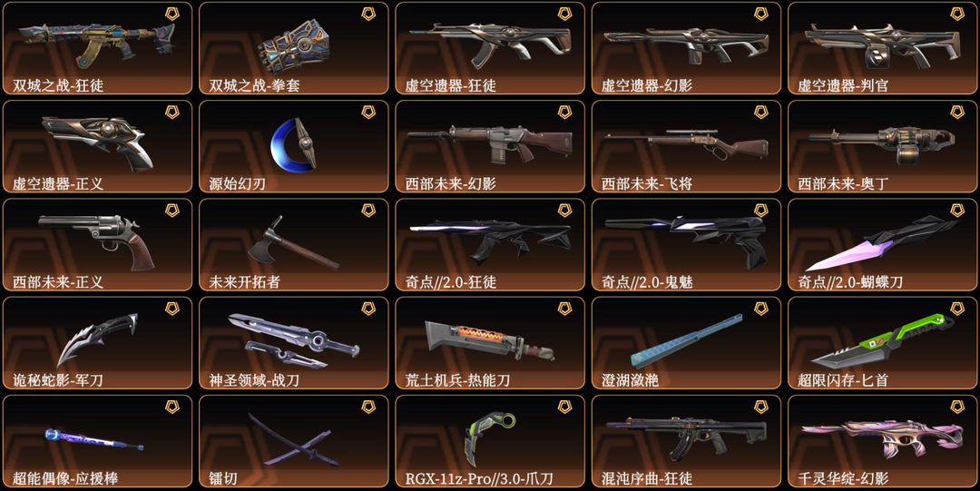980x491 pixels.
Task: Open the 双城之战-拳套 gauntlet skin
Action: (294, 48)
